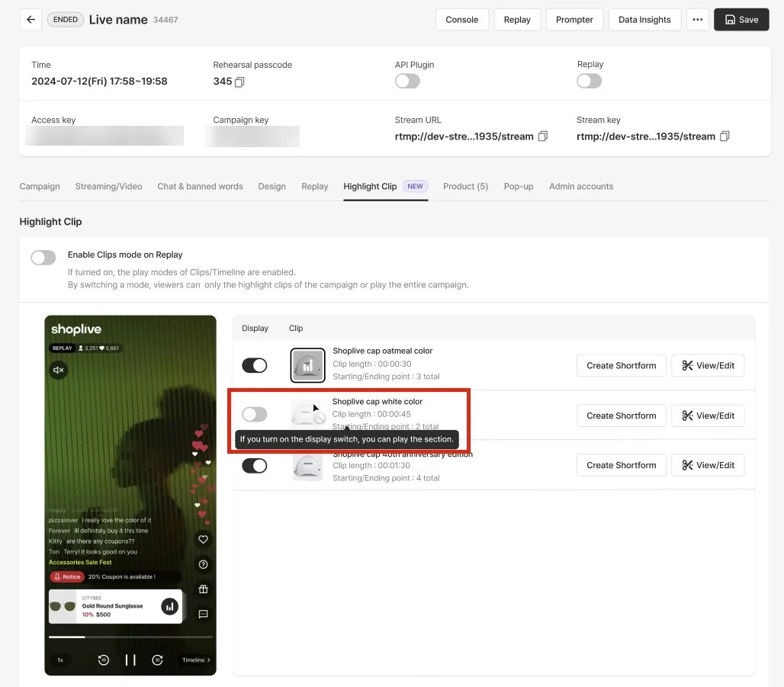
Task: Create Shortform for Shoplive cap oatmeal color
Action: coord(621,365)
